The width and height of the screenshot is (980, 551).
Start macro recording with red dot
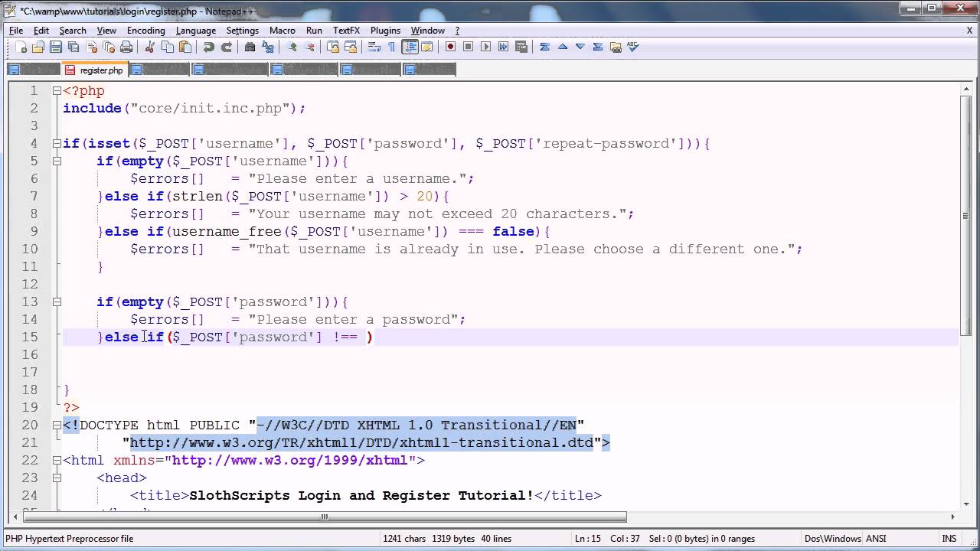tap(450, 47)
